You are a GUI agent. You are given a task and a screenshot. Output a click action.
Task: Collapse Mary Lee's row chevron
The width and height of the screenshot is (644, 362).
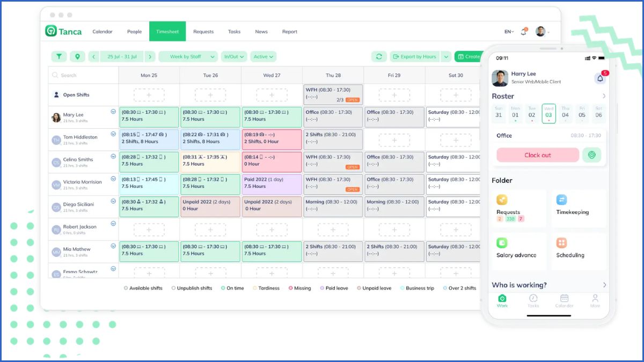pyautogui.click(x=112, y=113)
